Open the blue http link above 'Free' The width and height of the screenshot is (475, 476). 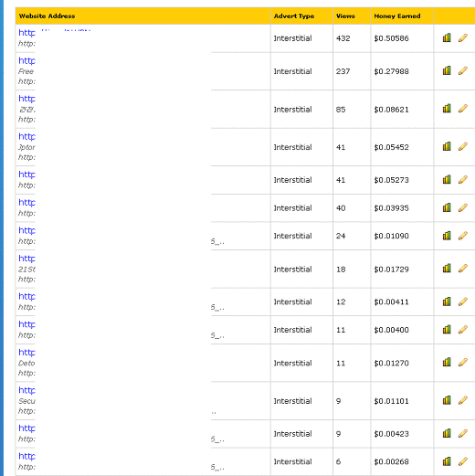[x=26, y=60]
